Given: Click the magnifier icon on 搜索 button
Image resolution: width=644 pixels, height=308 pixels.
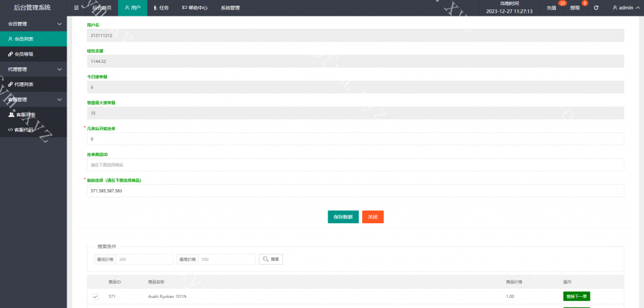Looking at the screenshot, I should coord(266,259).
